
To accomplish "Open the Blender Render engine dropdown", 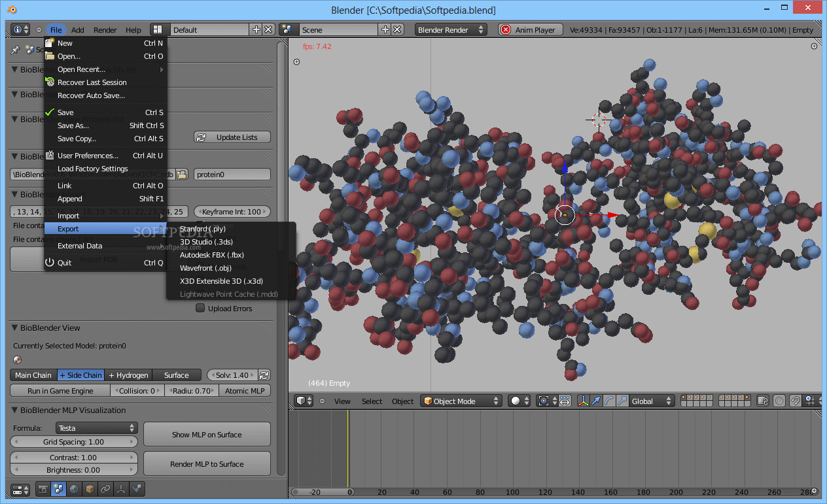I will point(451,29).
